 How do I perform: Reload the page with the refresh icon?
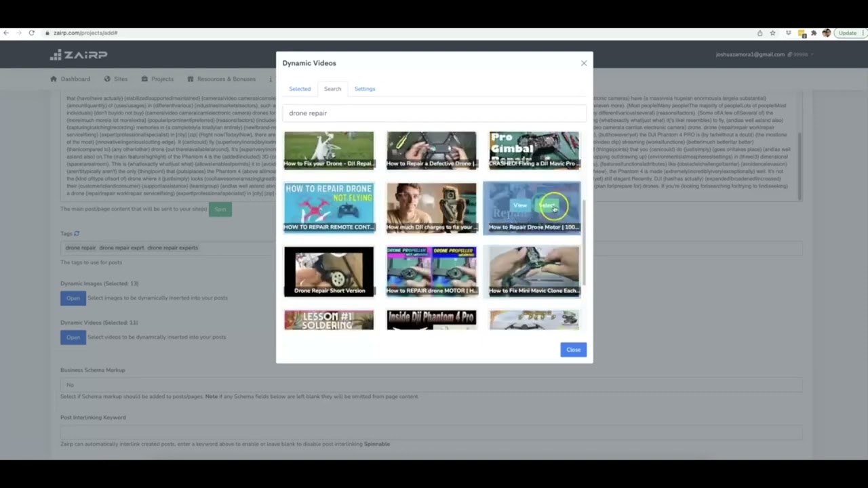31,33
